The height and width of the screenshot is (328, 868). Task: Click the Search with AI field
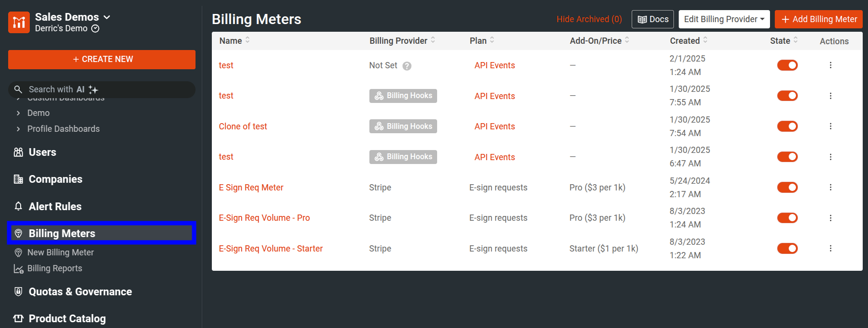[x=101, y=89]
